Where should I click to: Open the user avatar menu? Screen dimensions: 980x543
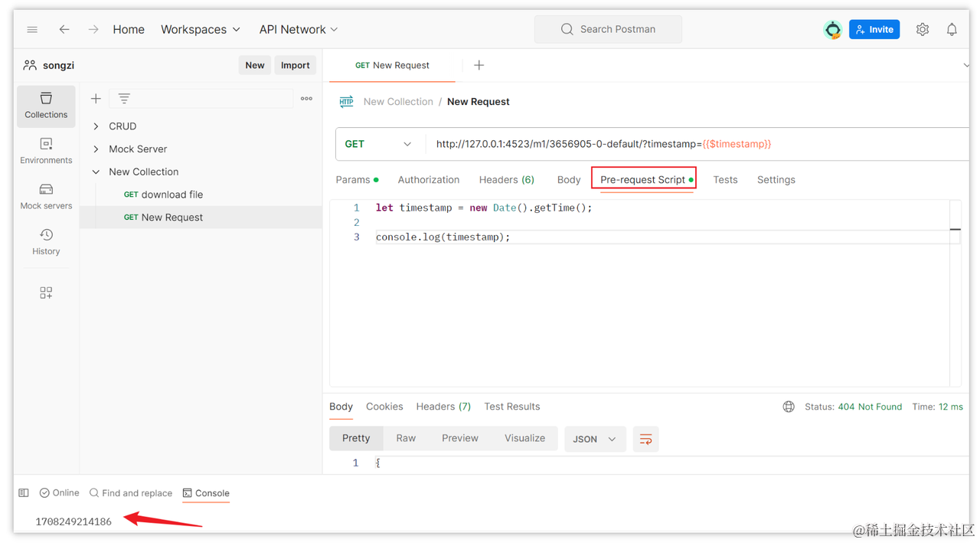click(x=832, y=29)
